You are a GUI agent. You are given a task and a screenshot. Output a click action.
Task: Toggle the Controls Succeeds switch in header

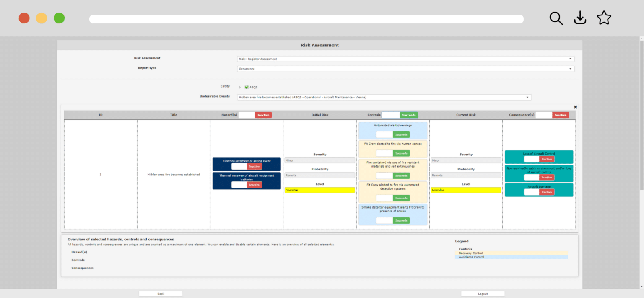coord(409,115)
